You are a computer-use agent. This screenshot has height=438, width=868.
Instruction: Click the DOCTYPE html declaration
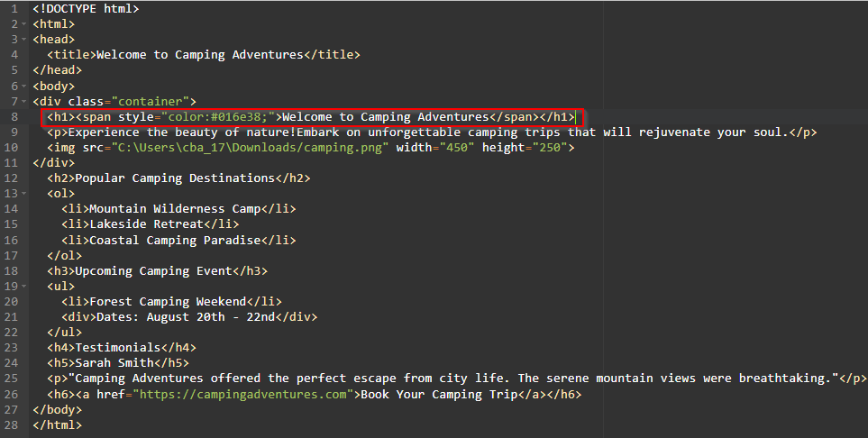[86, 9]
